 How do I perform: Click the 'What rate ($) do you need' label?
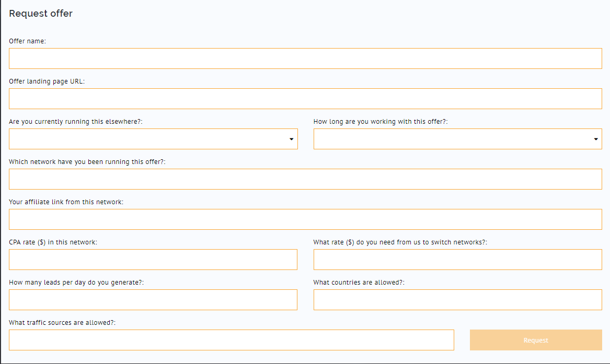[x=400, y=242]
